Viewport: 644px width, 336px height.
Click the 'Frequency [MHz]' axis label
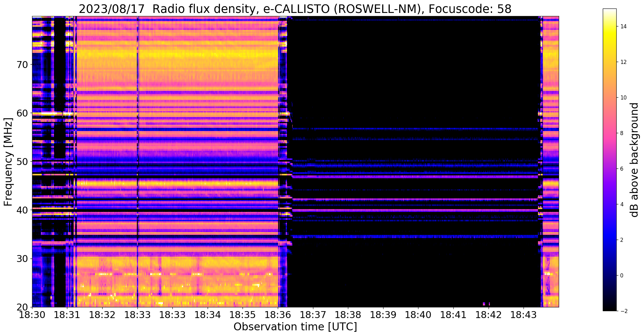point(8,162)
